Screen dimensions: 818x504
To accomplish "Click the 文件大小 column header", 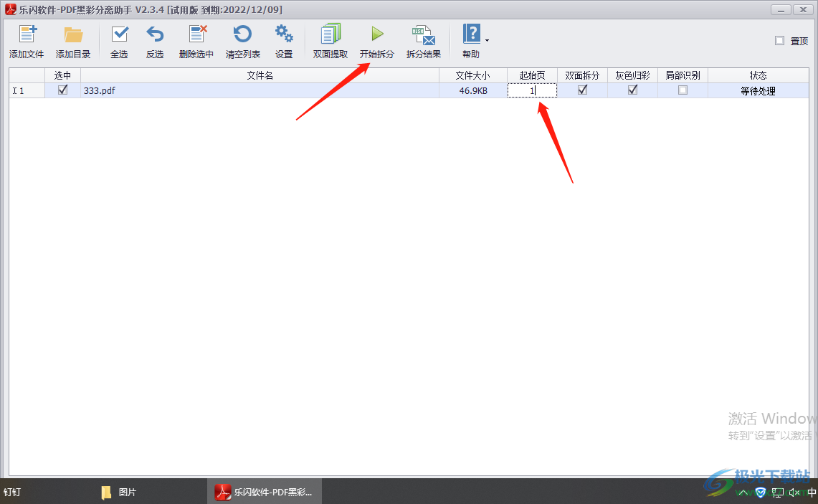I will (472, 76).
